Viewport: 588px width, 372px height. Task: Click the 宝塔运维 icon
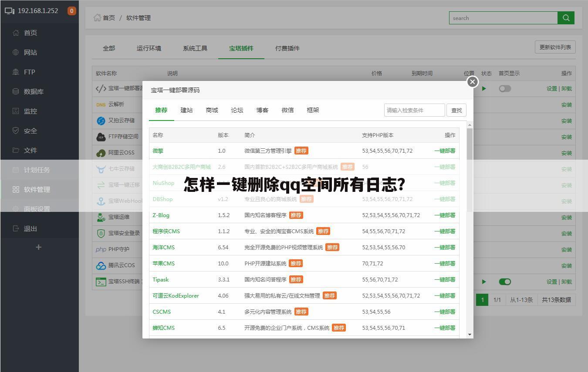tap(101, 217)
